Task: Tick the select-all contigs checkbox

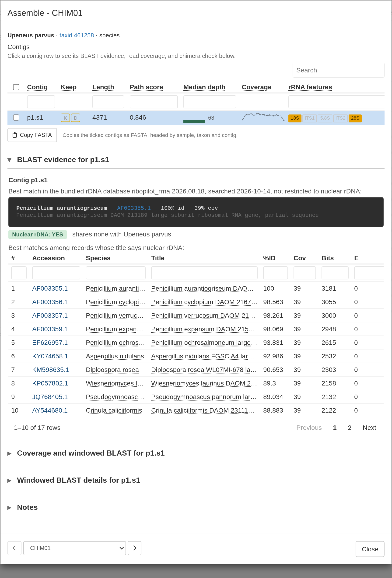Action: point(16,87)
